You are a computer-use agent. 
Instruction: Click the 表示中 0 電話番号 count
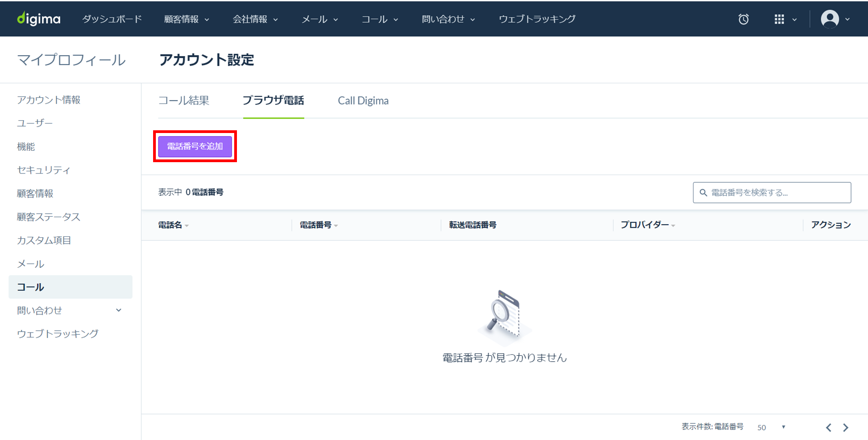[191, 192]
